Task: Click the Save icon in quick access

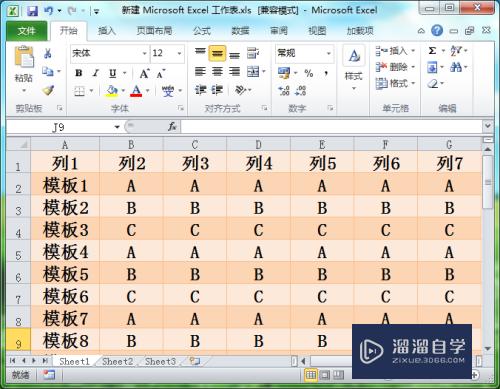Action: (32, 11)
